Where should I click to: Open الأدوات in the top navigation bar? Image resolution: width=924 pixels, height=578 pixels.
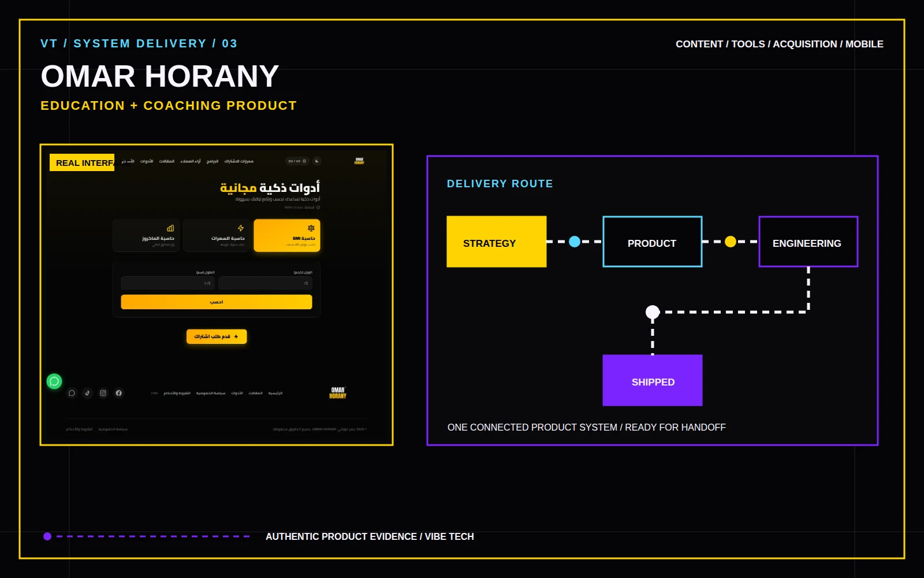[x=147, y=161]
